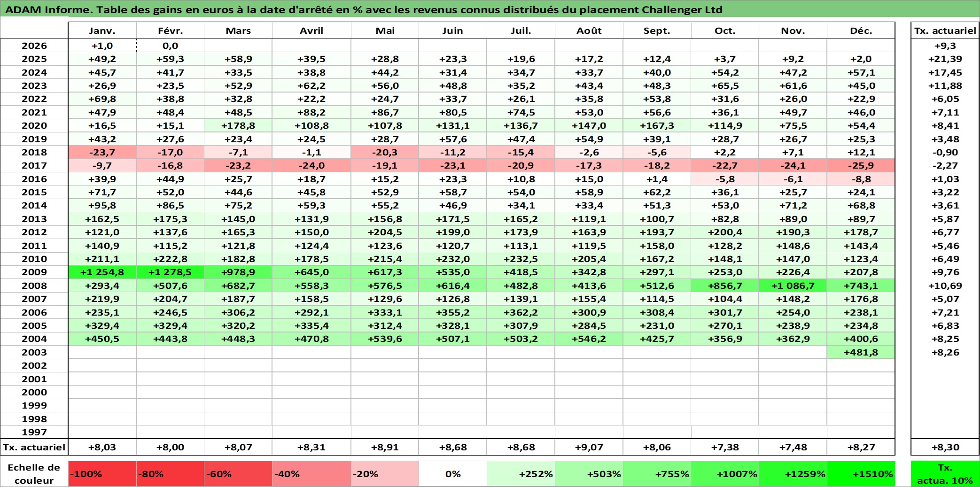The width and height of the screenshot is (980, 487).
Task: Select the cell showing +88,2
Action: pos(311,112)
